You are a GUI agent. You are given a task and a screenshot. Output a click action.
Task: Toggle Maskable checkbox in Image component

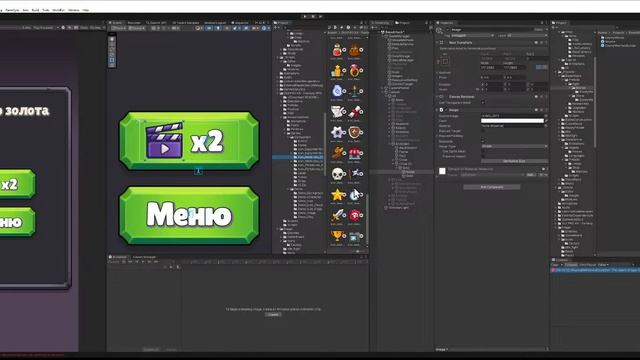click(x=483, y=141)
